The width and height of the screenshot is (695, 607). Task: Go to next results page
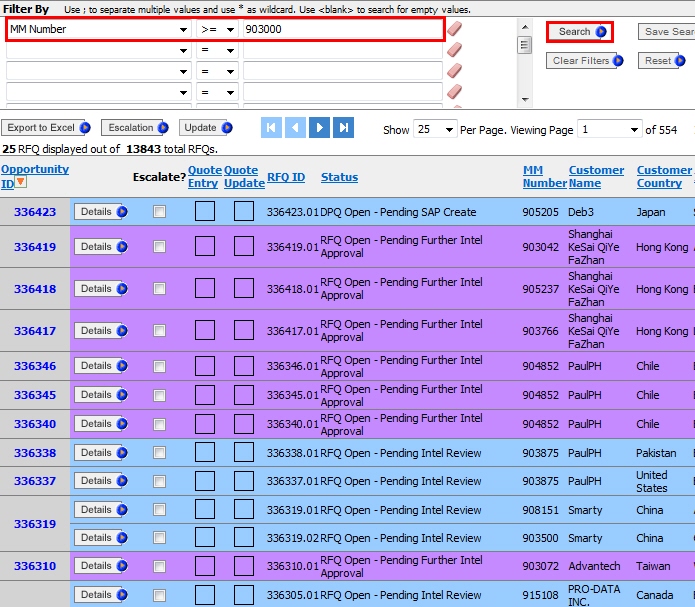[x=319, y=128]
